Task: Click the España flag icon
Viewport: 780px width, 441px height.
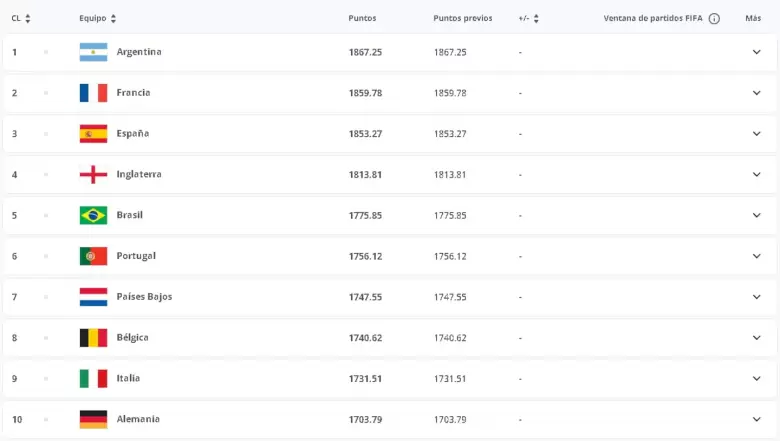Action: click(94, 134)
